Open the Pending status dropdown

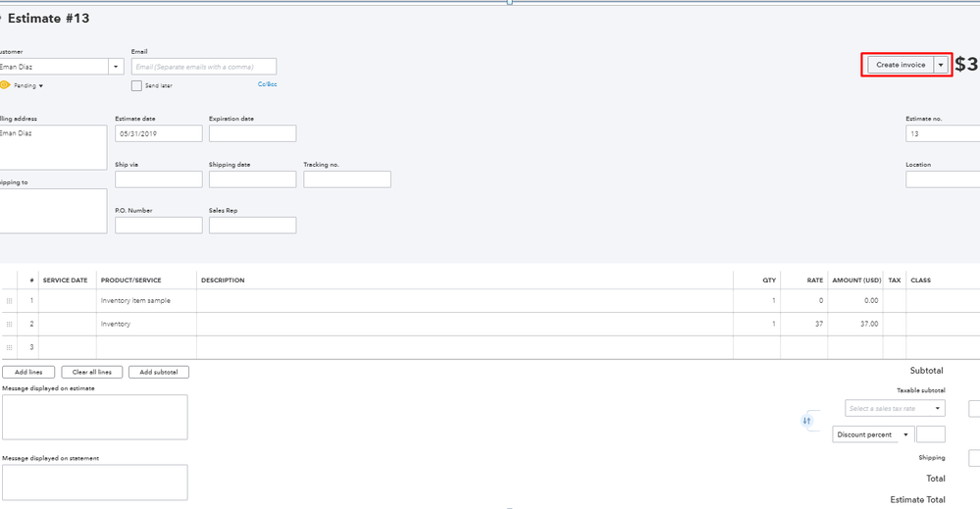tap(28, 85)
